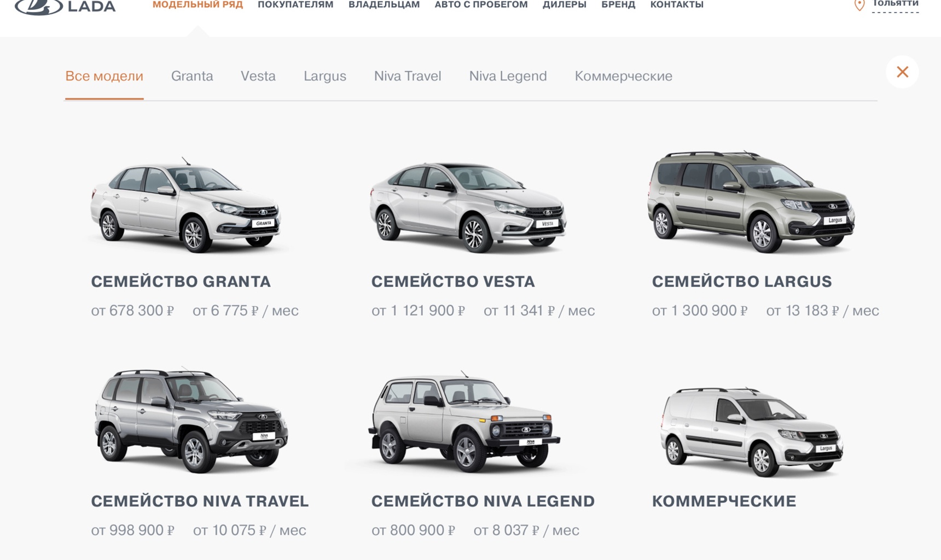Screen dimensions: 941x560
Task: Select the Niva Legend tab
Action: point(508,76)
